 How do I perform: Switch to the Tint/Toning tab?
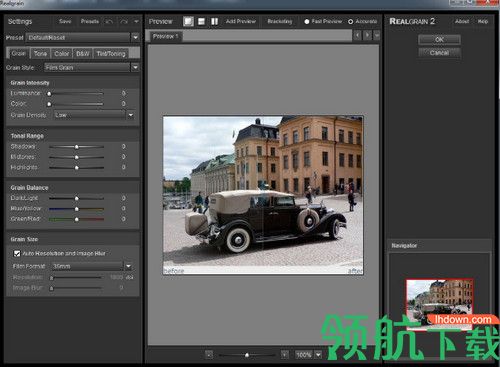coord(111,54)
